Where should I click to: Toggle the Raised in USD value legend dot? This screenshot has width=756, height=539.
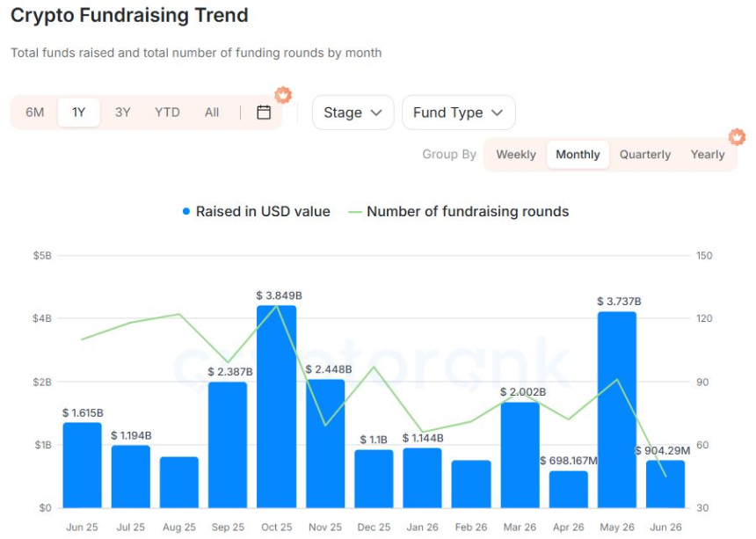(186, 211)
